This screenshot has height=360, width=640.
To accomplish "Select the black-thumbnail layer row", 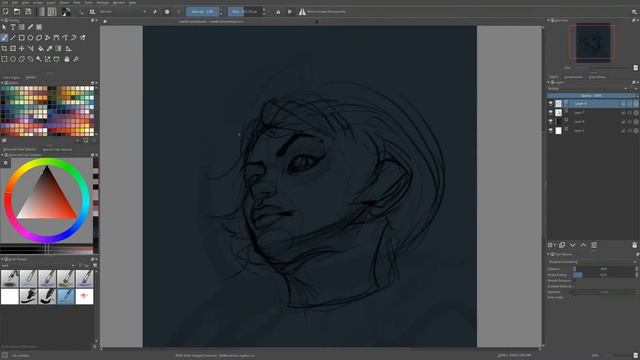I will tap(592, 122).
